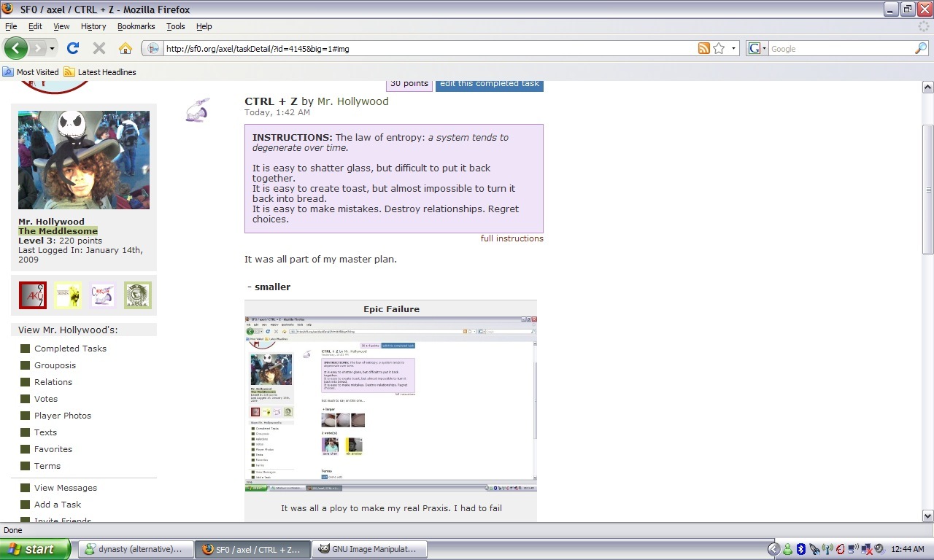The image size is (934, 560).
Task: Open the Bookmarks menu
Action: [136, 26]
